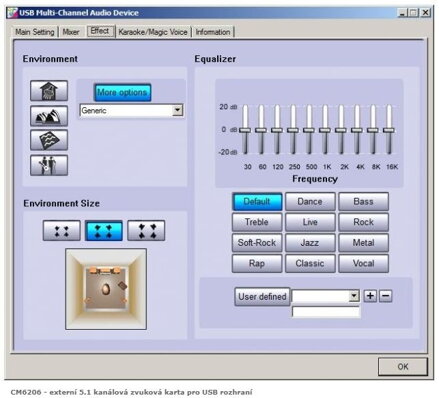The image size is (439, 398).
Task: Apply the Live equalizer preset
Action: pos(310,222)
